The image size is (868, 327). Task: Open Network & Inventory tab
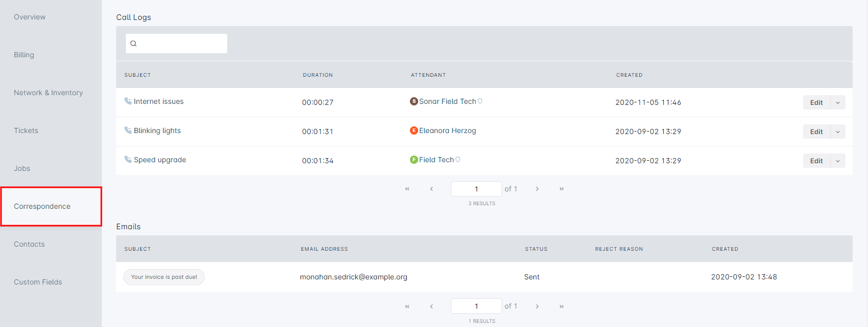pyautogui.click(x=48, y=93)
